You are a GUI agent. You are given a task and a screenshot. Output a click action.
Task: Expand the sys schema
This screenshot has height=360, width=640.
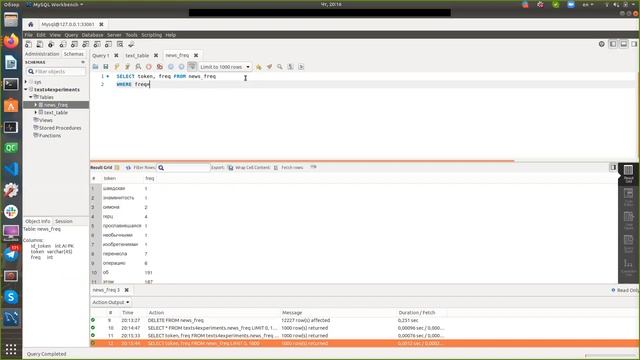[26, 82]
